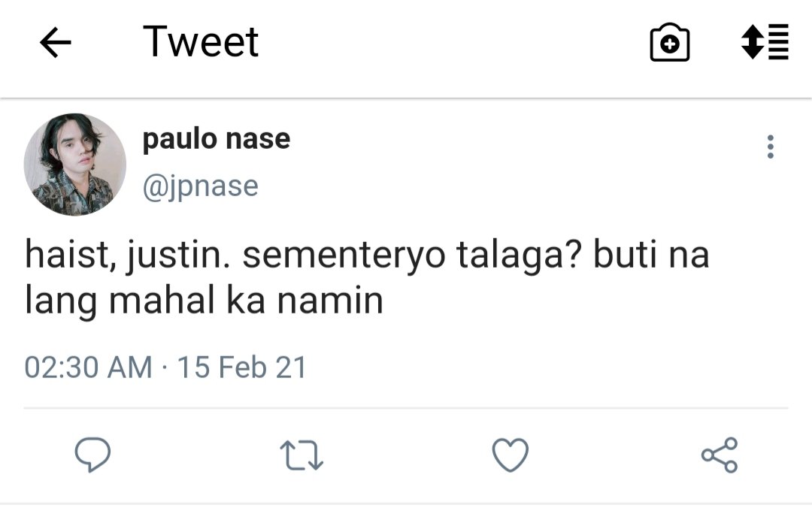Visit the @jpnase handle
The width and height of the screenshot is (812, 514).
click(x=201, y=186)
